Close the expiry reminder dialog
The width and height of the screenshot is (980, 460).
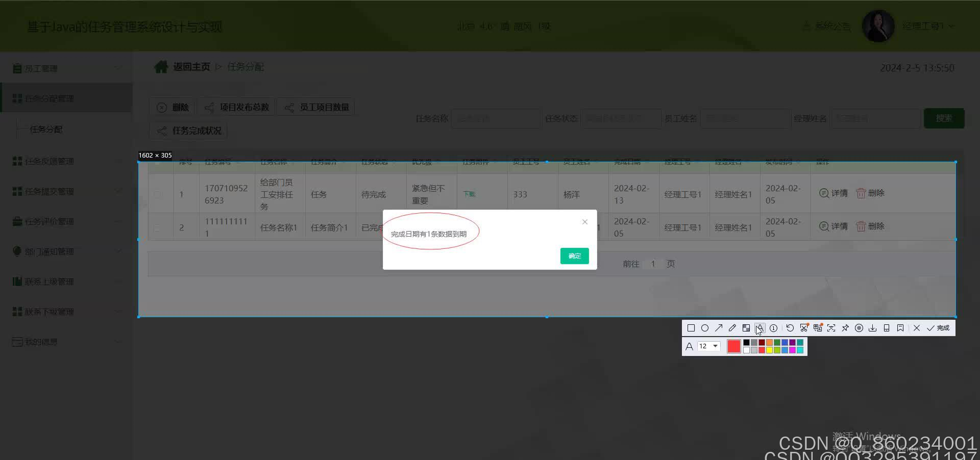pyautogui.click(x=585, y=222)
